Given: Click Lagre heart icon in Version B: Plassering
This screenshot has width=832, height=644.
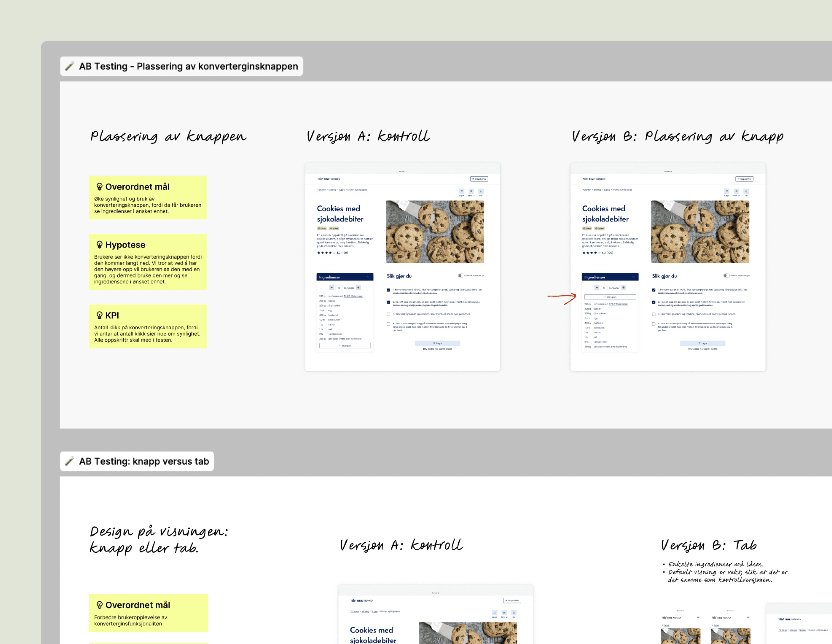Looking at the screenshot, I should pos(726,191).
